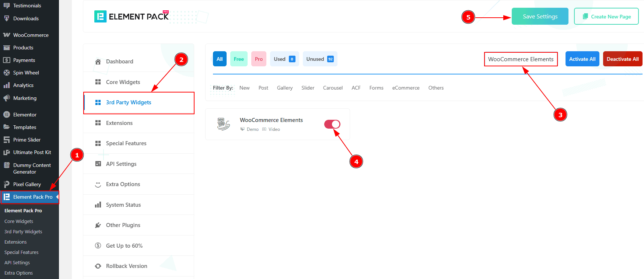The image size is (644, 279).
Task: Click the Special Features grid icon
Action: tap(98, 143)
